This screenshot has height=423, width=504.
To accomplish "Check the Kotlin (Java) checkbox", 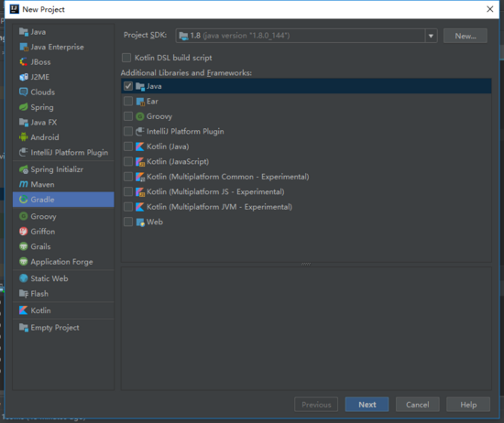I will (x=128, y=146).
